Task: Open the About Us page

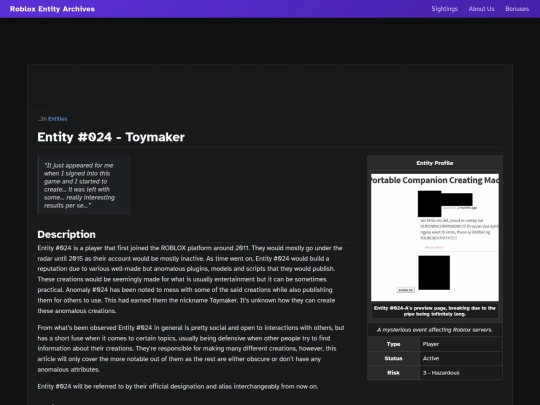Action: tap(481, 9)
